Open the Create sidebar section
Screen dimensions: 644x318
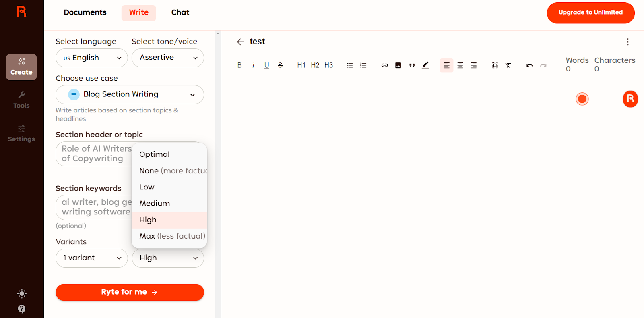(x=21, y=67)
